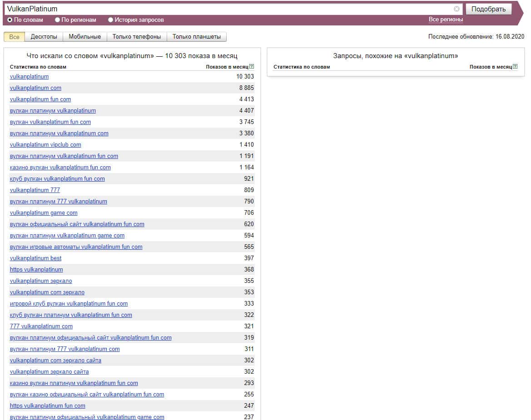
Task: Click help icon in similar queries panel
Action: pos(515,67)
